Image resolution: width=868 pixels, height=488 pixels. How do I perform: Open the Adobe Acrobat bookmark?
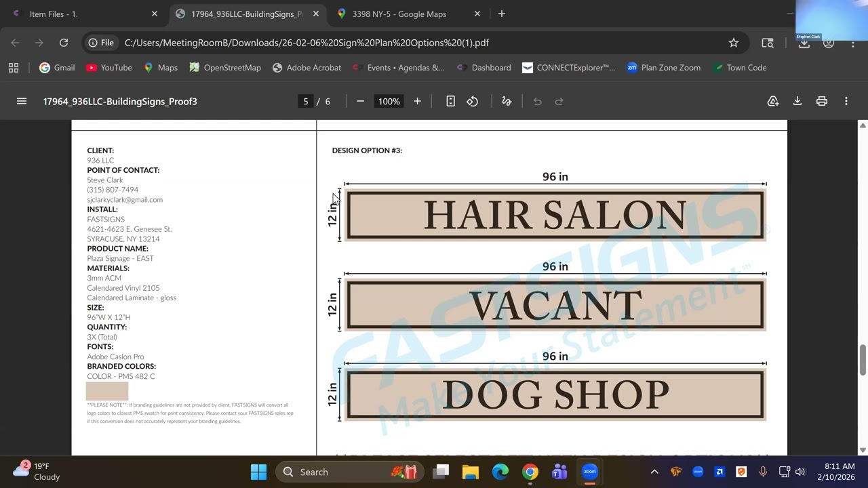point(307,68)
